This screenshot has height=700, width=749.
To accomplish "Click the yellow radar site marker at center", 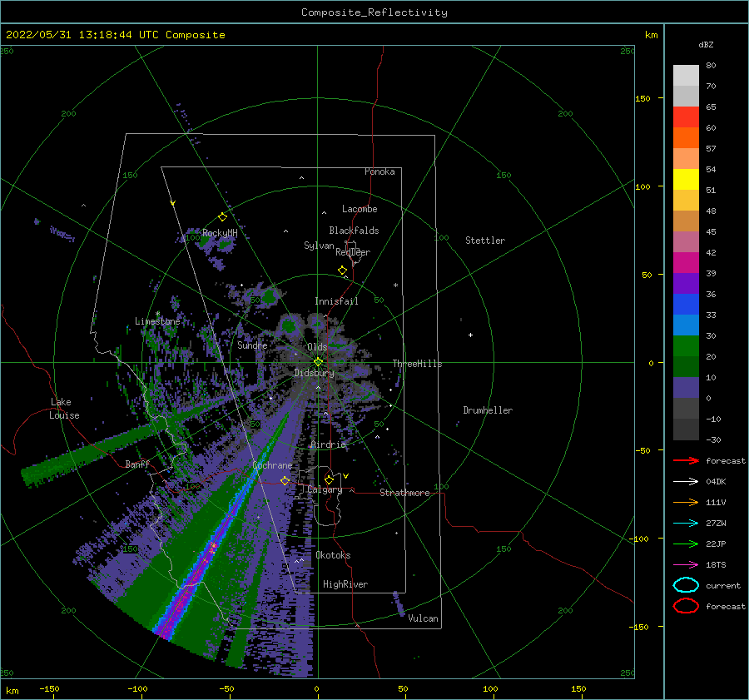I will click(318, 362).
